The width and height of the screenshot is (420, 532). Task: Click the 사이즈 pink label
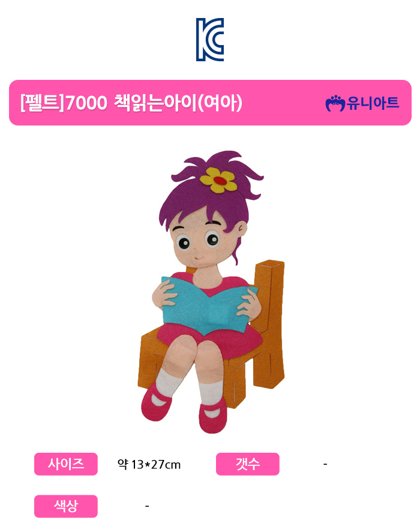pos(66,464)
